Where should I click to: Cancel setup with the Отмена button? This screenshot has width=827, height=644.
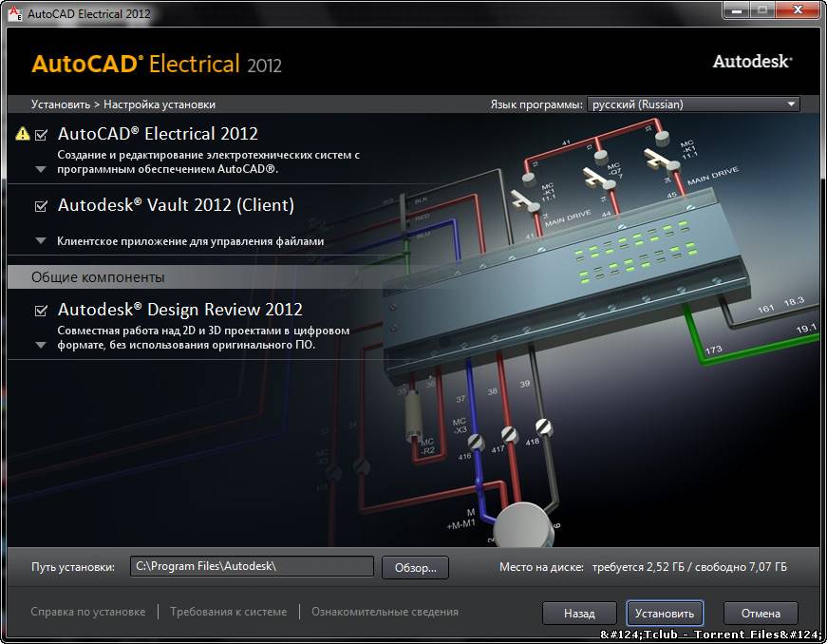tap(761, 613)
